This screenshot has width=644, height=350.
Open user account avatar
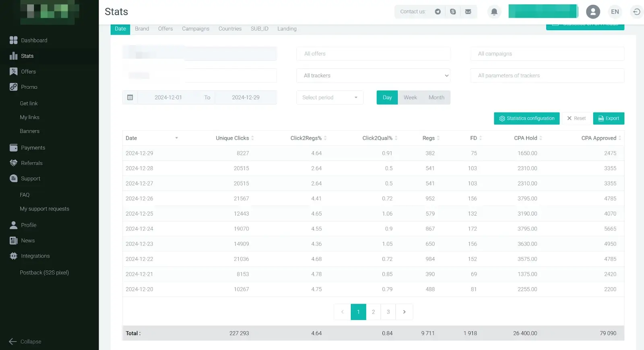pyautogui.click(x=593, y=12)
